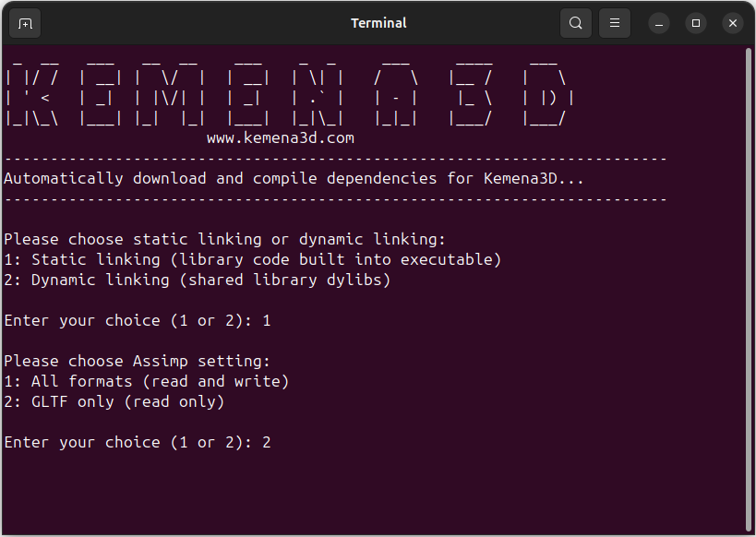This screenshot has height=537, width=756.
Task: Click 'Please choose static linking or dynamic linking' line
Action: click(x=224, y=240)
